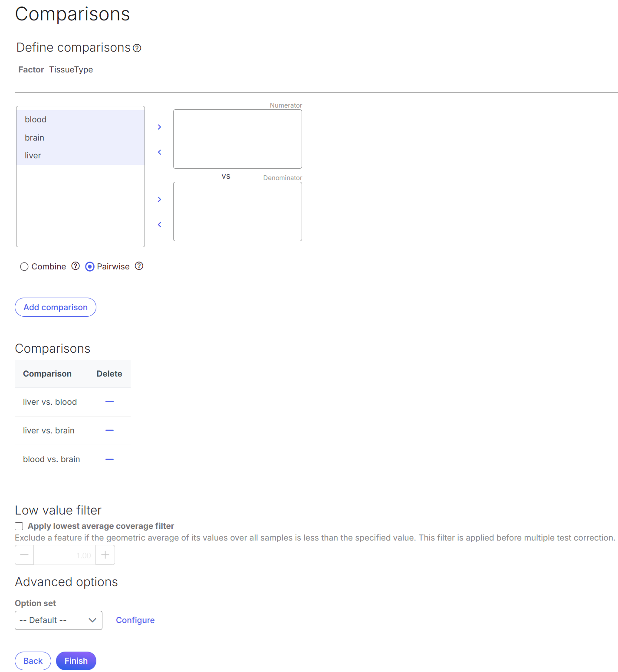Open the Option set dropdown
This screenshot has height=672, width=618.
tap(59, 620)
